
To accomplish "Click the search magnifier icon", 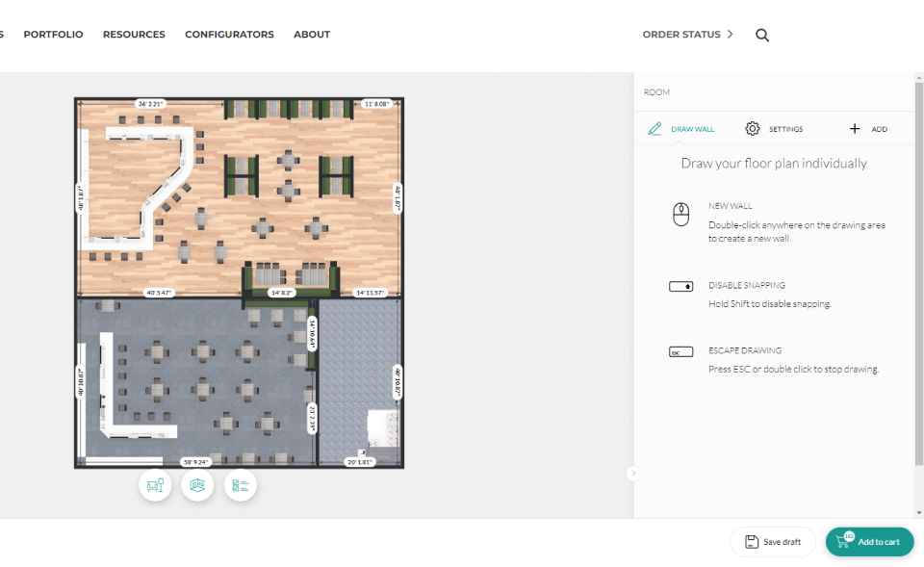I will point(762,35).
